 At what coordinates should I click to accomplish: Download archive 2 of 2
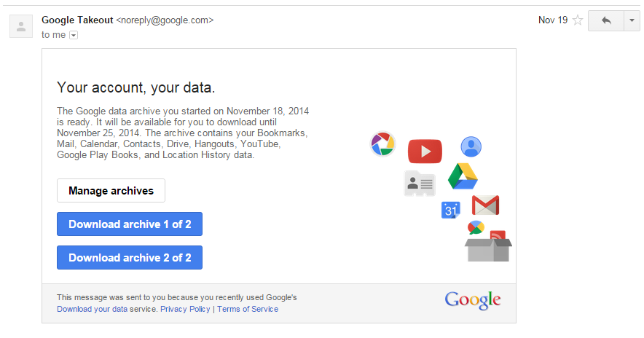click(x=130, y=257)
